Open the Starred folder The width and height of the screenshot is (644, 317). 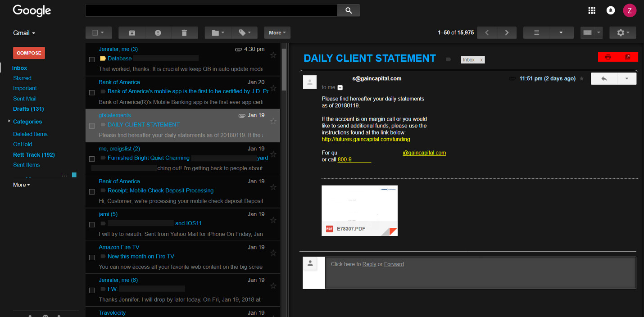[x=22, y=78]
